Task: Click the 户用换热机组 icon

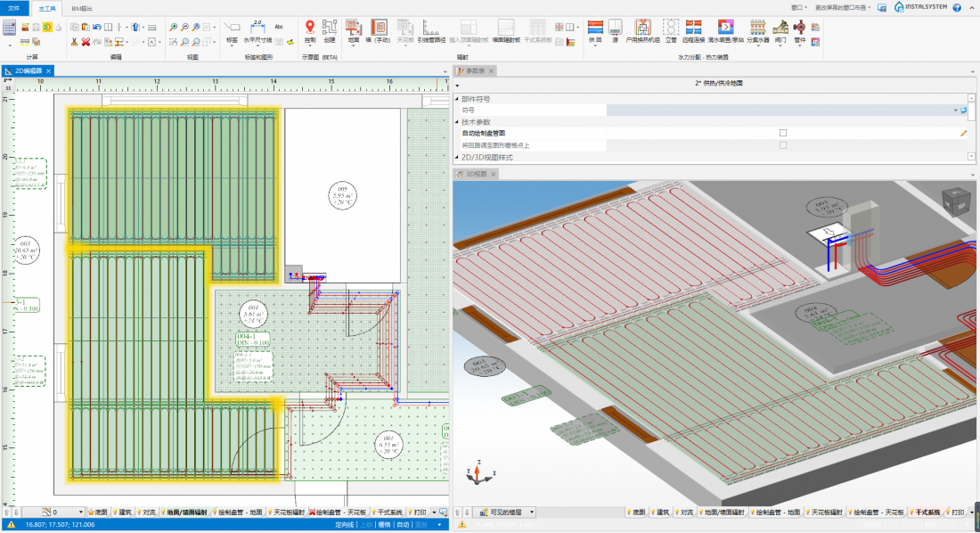Action: coord(642,28)
